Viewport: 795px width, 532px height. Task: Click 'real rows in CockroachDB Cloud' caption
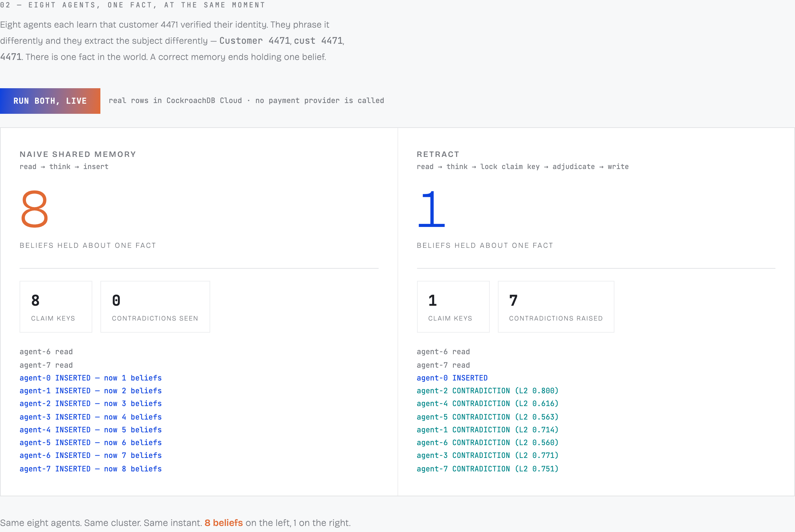click(175, 101)
